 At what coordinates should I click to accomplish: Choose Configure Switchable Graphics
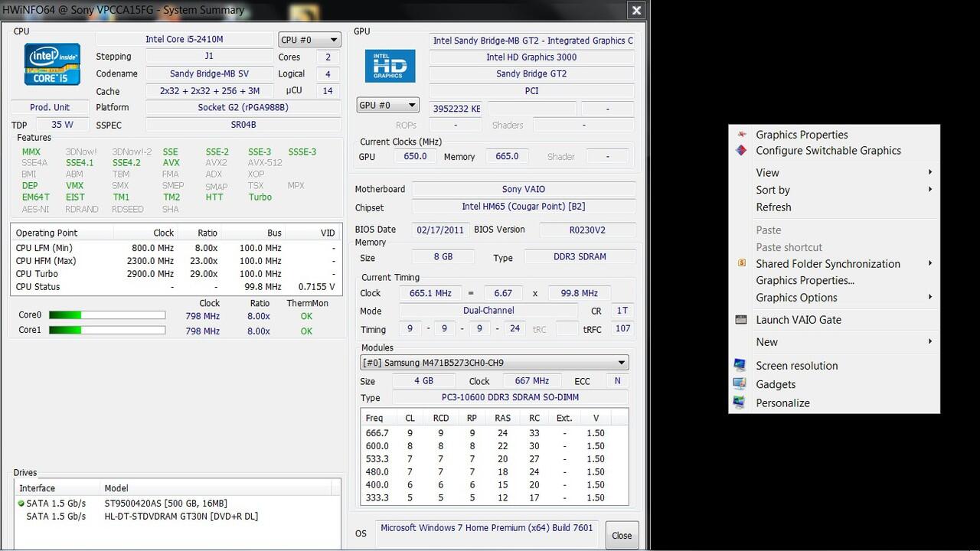point(835,150)
